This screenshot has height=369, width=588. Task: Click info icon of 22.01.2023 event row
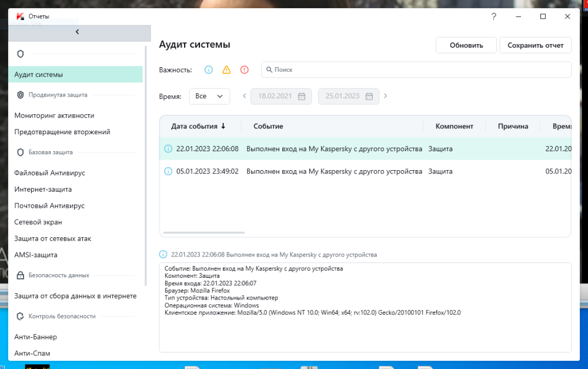point(168,149)
